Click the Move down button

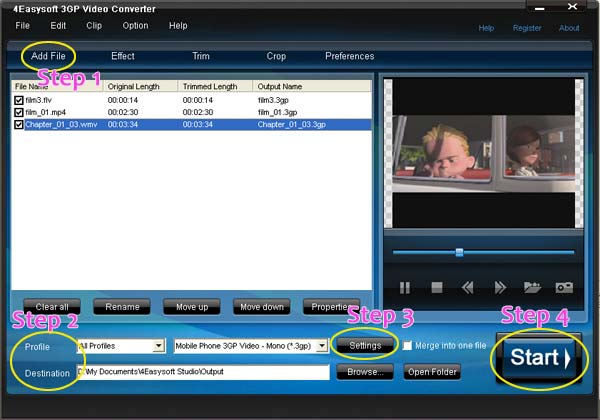click(x=262, y=307)
